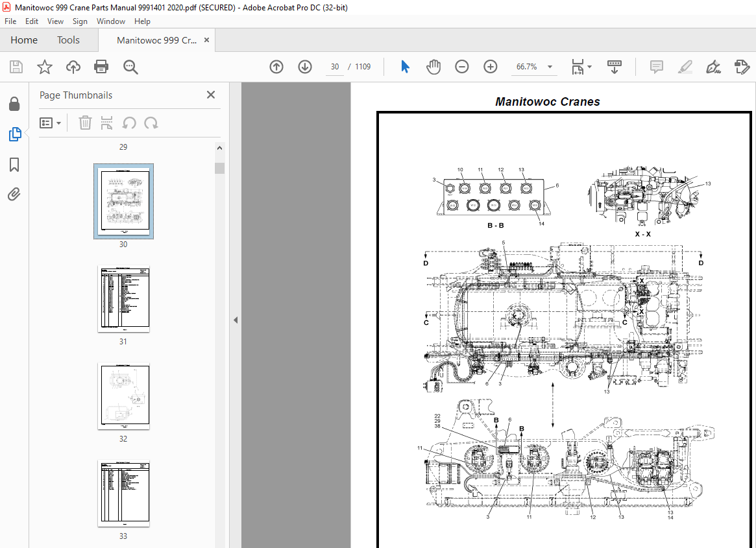Upload file to Document Cloud
This screenshot has height=548, width=756.
[73, 67]
